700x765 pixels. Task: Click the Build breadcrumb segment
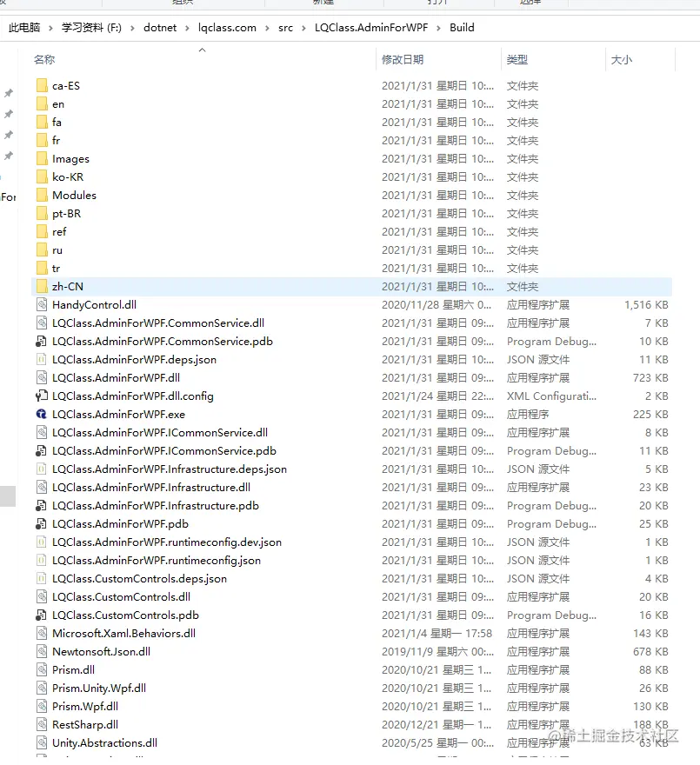(x=462, y=27)
